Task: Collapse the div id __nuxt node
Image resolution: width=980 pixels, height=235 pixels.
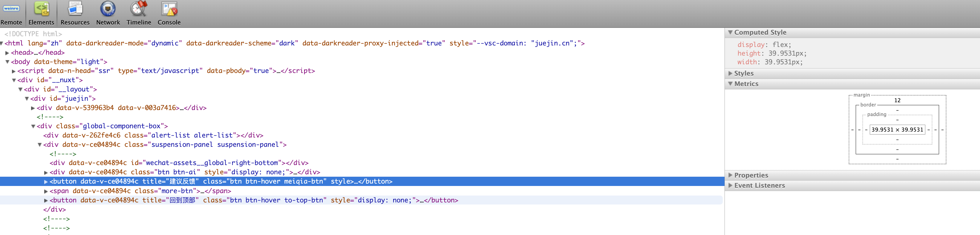Action: tap(14, 80)
